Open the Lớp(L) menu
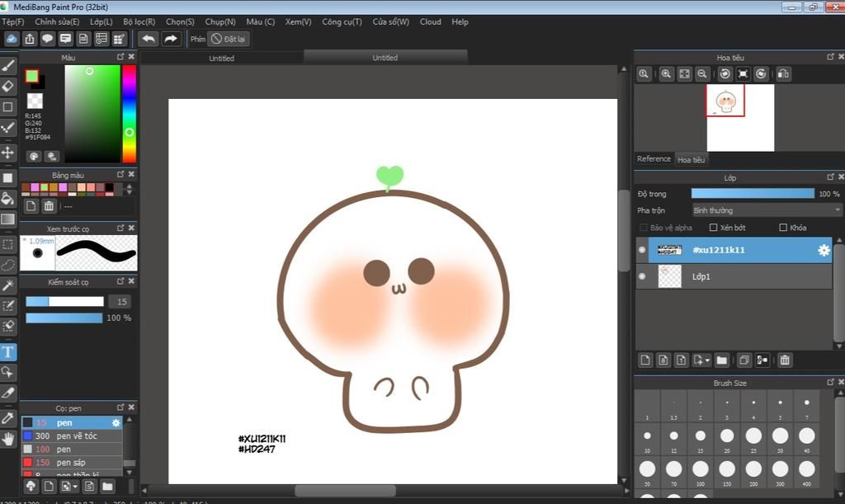Image resolution: width=845 pixels, height=504 pixels. click(x=101, y=22)
